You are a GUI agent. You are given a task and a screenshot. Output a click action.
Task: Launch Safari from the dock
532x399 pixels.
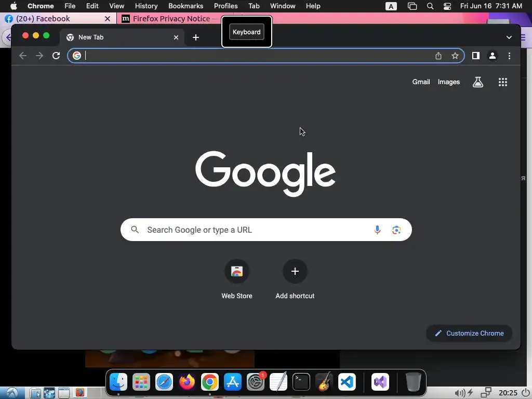tap(164, 382)
